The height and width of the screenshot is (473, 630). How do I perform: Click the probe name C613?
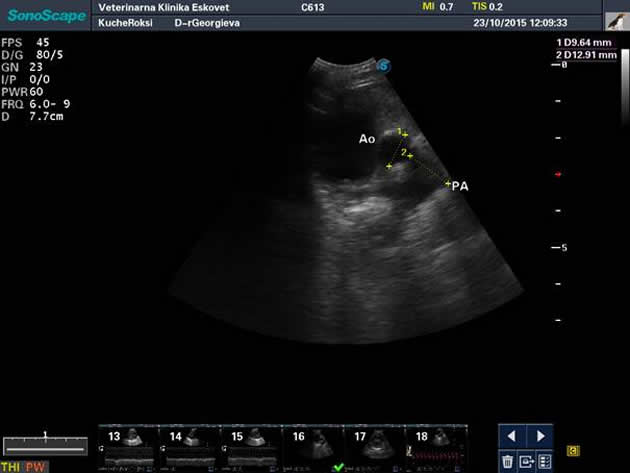(312, 7)
